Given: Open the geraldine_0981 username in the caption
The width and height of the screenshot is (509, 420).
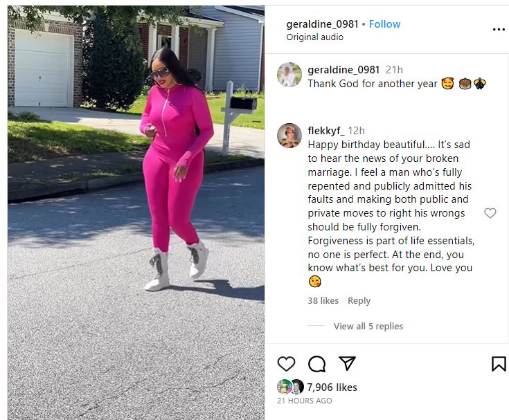Looking at the screenshot, I should coord(343,70).
